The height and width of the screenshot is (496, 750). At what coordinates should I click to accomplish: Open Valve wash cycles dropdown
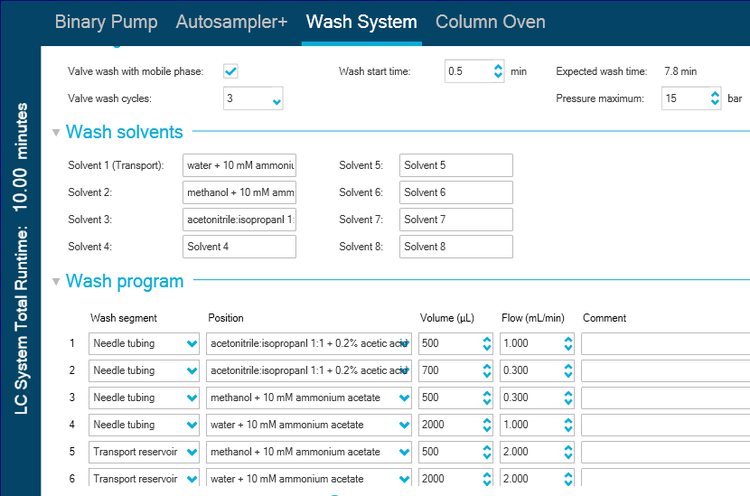tap(276, 100)
